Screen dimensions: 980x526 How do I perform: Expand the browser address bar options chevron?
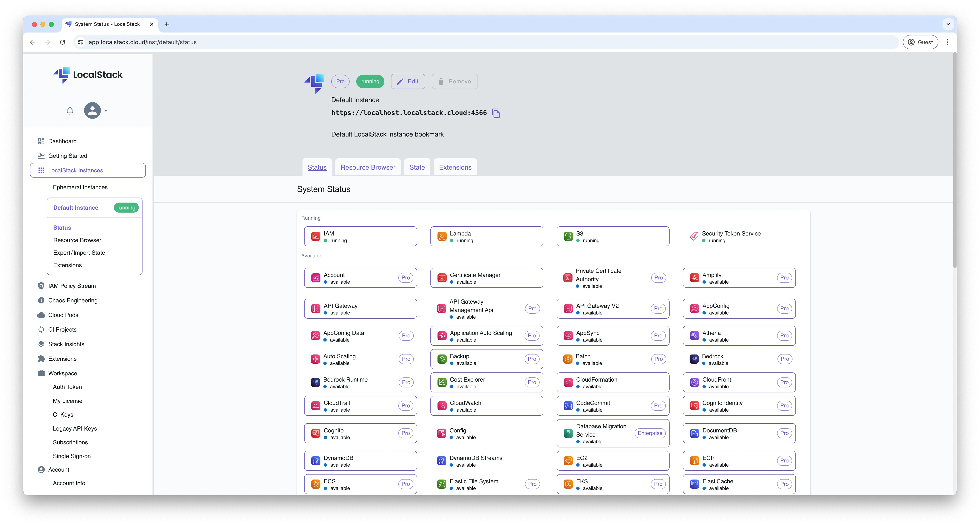pyautogui.click(x=80, y=42)
